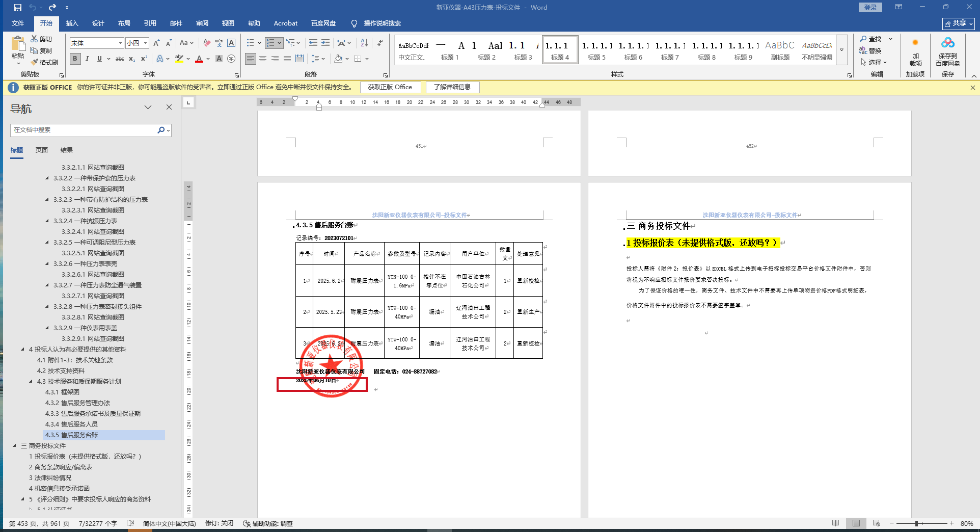Toggle Align Left paragraph alignment
Screen dimensions: 980x532
251,59
